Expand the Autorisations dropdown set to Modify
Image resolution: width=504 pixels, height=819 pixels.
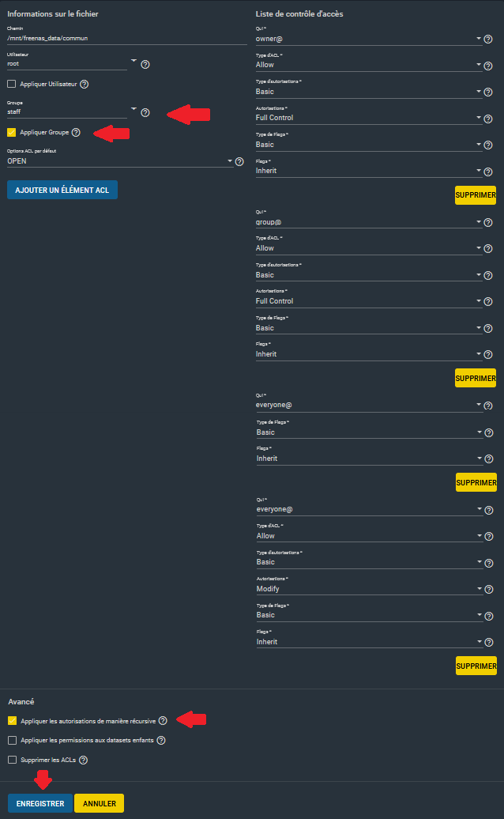click(367, 589)
